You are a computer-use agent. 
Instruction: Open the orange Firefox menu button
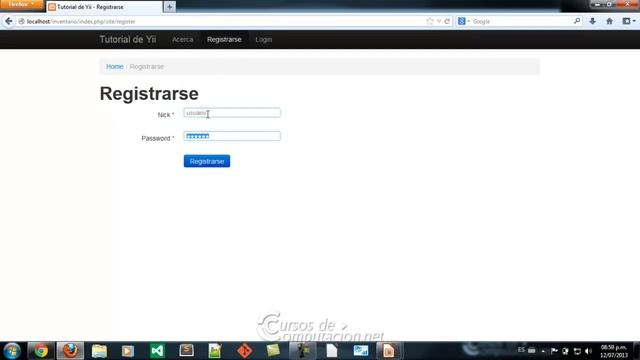[21, 4]
